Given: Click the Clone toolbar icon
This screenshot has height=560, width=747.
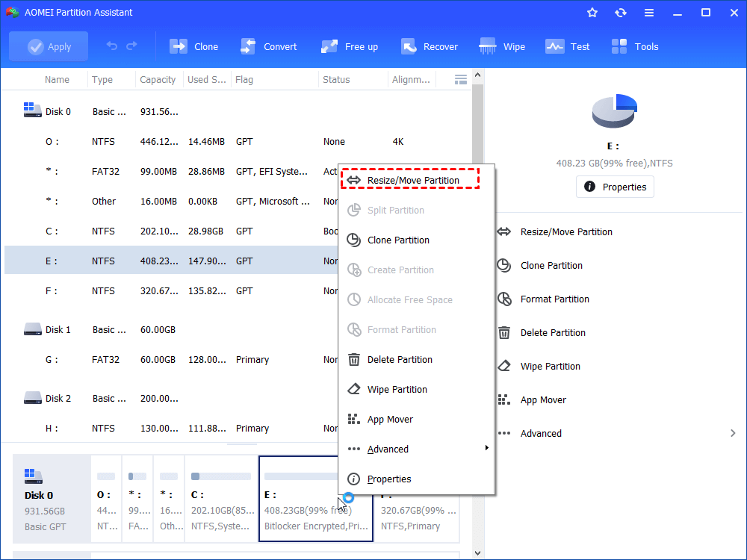Looking at the screenshot, I should coord(179,46).
